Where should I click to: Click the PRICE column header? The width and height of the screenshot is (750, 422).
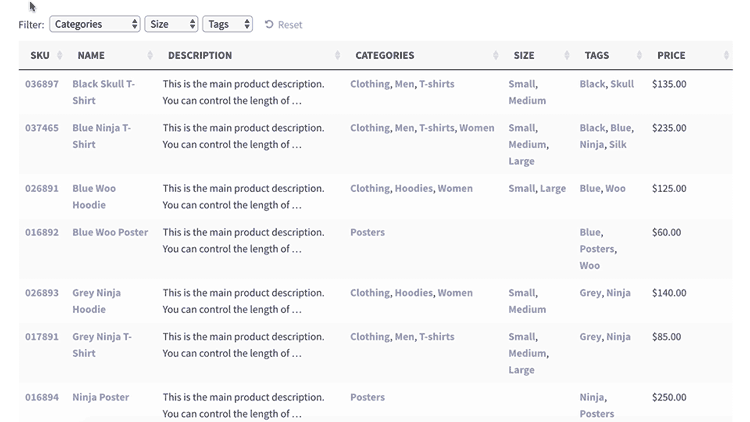(x=671, y=56)
